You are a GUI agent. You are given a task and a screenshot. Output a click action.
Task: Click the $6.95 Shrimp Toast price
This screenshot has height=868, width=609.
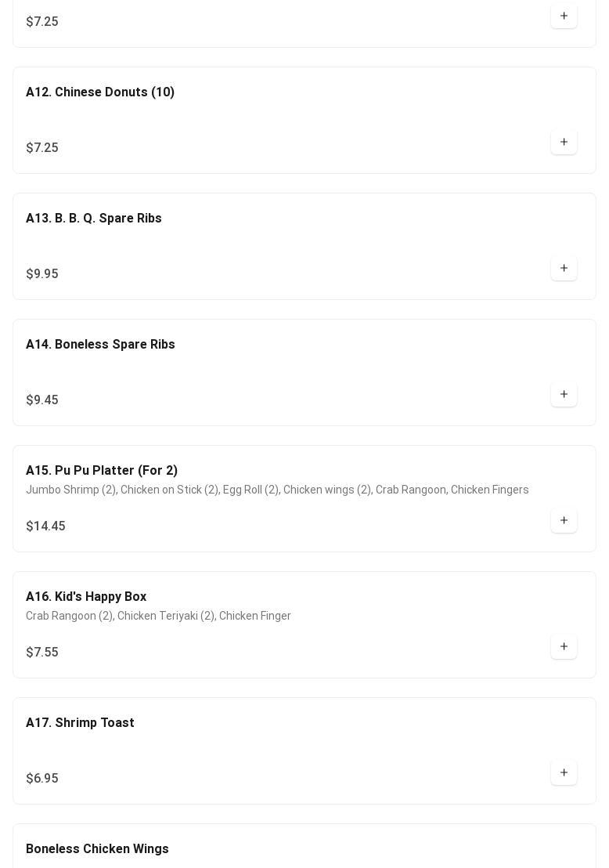[42, 779]
